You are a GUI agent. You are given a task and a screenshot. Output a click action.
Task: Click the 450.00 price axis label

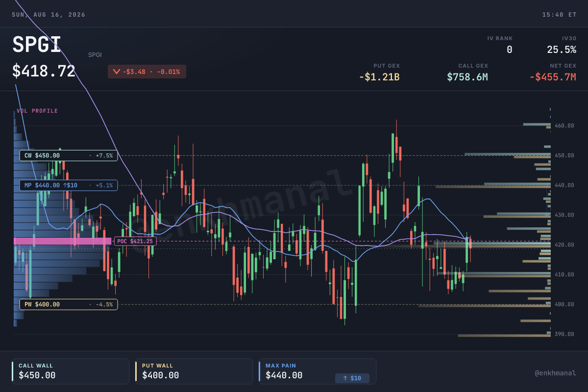564,155
